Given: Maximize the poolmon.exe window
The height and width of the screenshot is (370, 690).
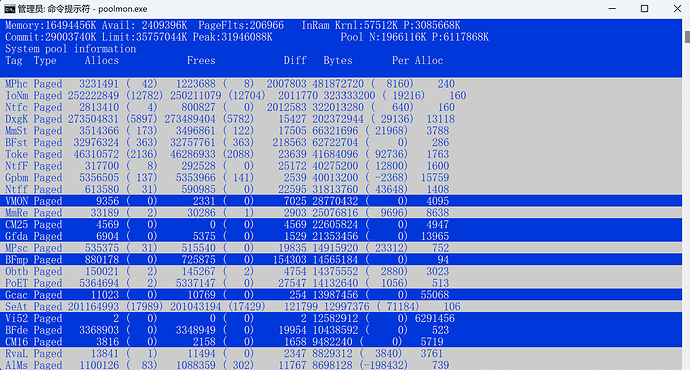Looking at the screenshot, I should point(644,9).
